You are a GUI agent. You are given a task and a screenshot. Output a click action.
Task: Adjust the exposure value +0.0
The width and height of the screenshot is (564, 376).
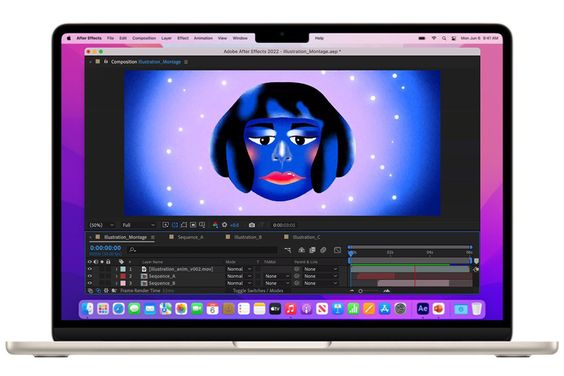pyautogui.click(x=234, y=225)
